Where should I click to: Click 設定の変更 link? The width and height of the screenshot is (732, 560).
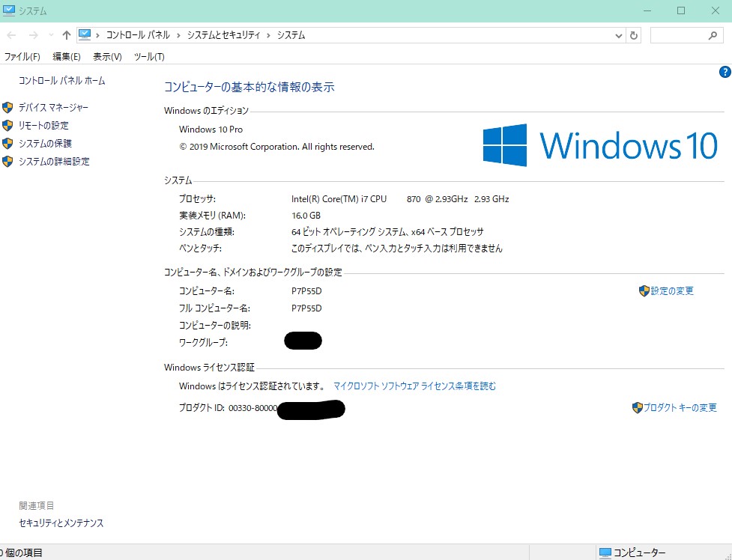(671, 291)
